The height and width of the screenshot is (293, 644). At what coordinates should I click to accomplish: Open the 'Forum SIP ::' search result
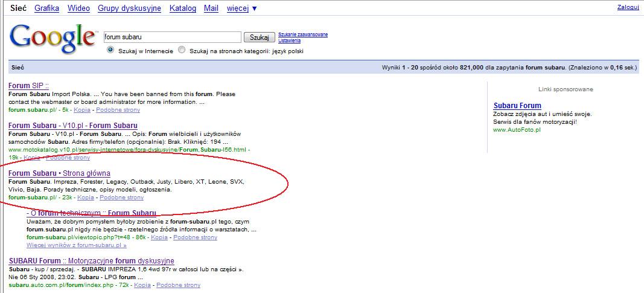(28, 86)
